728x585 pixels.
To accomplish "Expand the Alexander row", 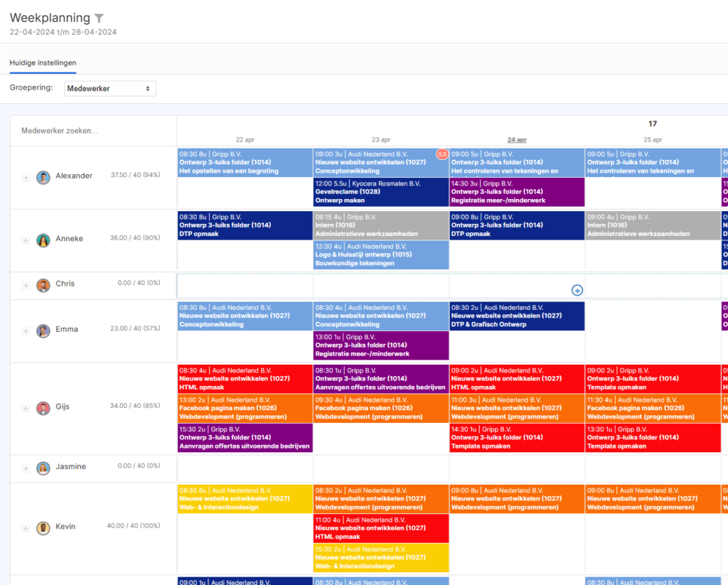I will coord(26,178).
